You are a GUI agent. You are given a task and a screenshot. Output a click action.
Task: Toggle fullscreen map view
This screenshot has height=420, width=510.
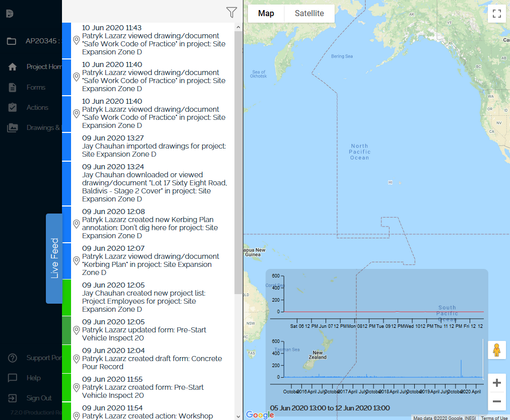(x=497, y=14)
